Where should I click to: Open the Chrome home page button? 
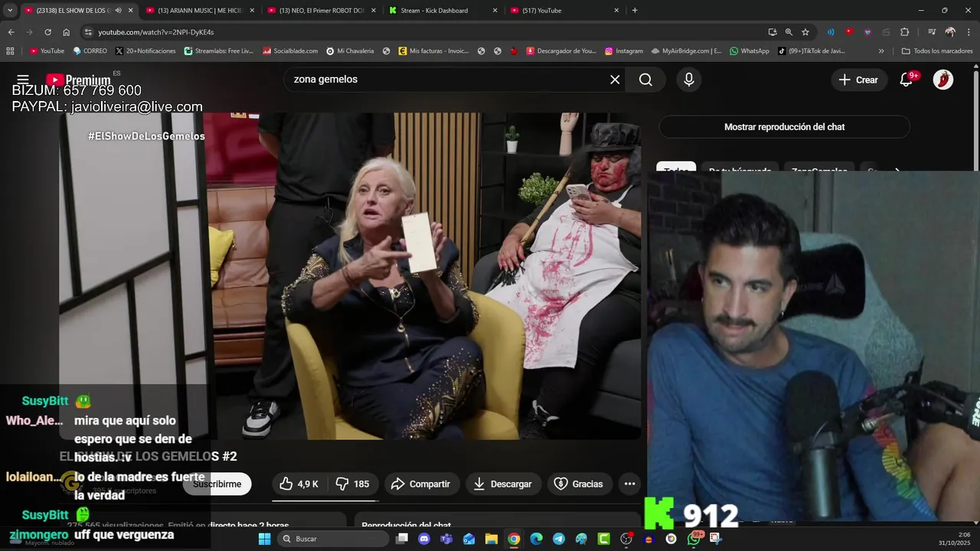click(66, 32)
